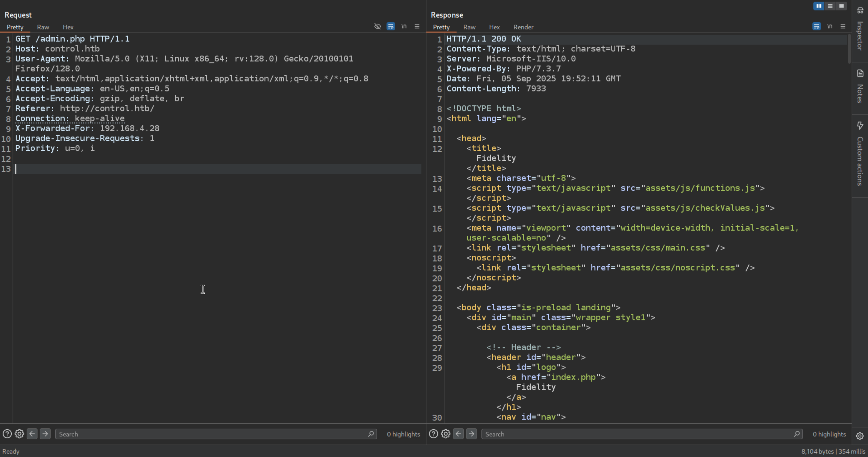Image resolution: width=868 pixels, height=457 pixels.
Task: Select top-bottom stacked layout icon
Action: [830, 6]
